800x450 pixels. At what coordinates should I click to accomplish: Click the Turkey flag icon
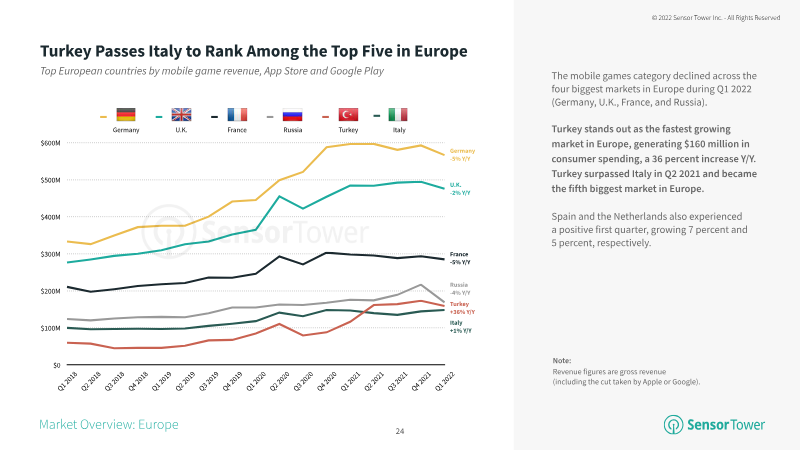coord(348,115)
